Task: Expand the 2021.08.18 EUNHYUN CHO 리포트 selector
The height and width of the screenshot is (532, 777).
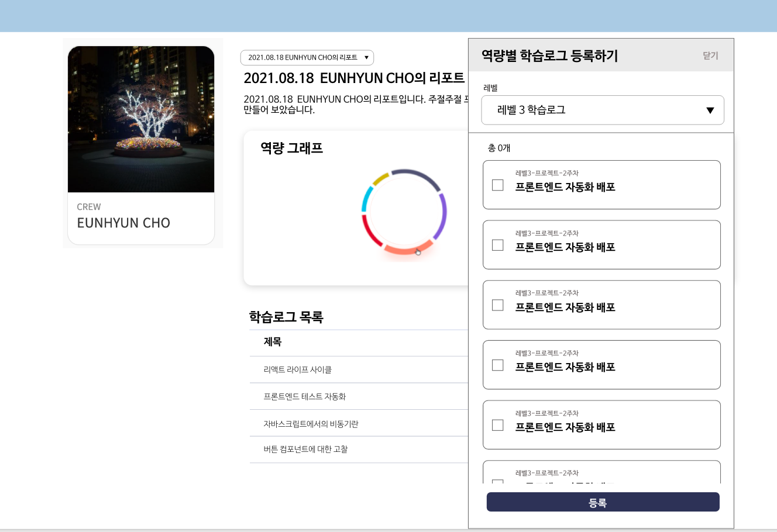Action: coord(307,58)
